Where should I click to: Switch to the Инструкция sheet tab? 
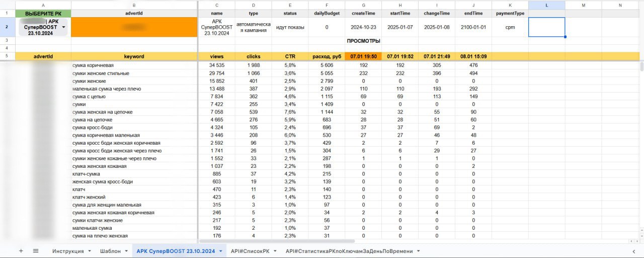[x=68, y=251]
